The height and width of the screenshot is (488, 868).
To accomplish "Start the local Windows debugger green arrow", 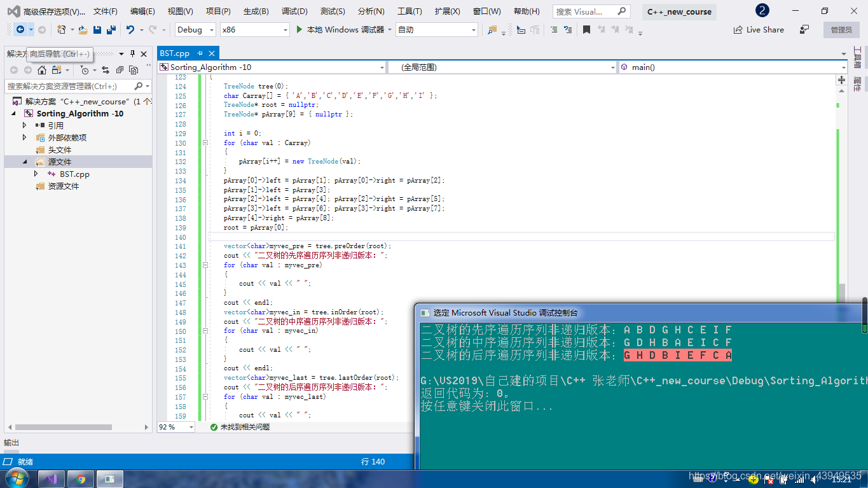I will point(299,29).
